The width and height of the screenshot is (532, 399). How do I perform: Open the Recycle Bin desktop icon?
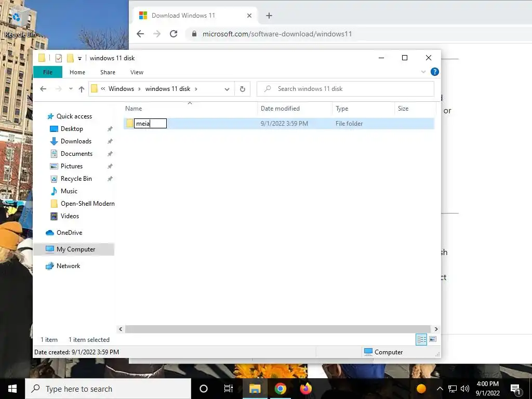tap(20, 21)
